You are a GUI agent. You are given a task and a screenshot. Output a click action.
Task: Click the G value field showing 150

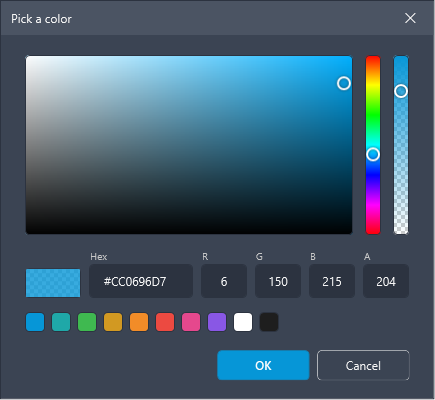click(278, 281)
